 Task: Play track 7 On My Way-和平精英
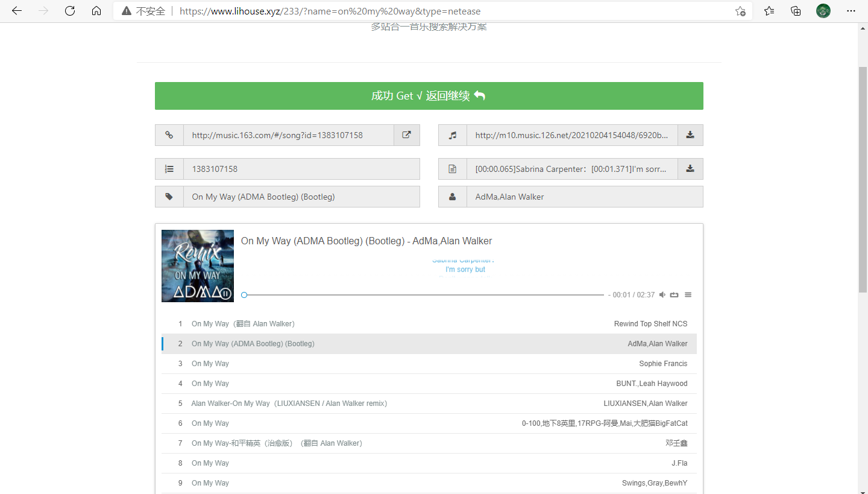(429, 443)
